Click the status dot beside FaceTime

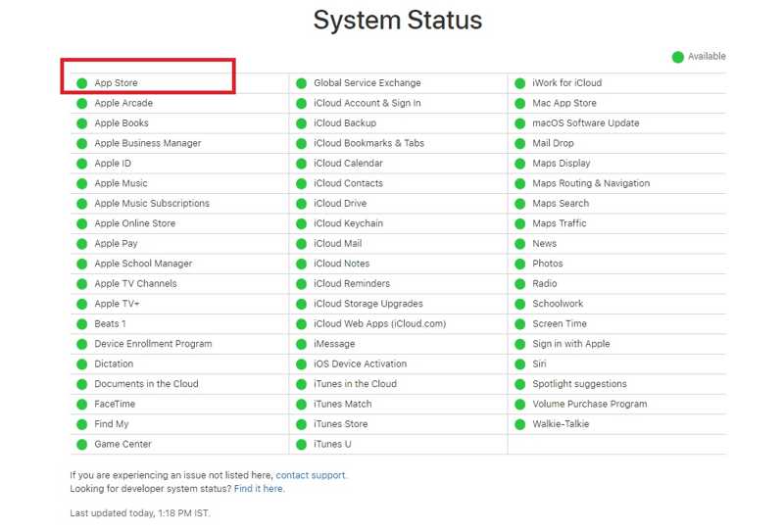(x=82, y=404)
